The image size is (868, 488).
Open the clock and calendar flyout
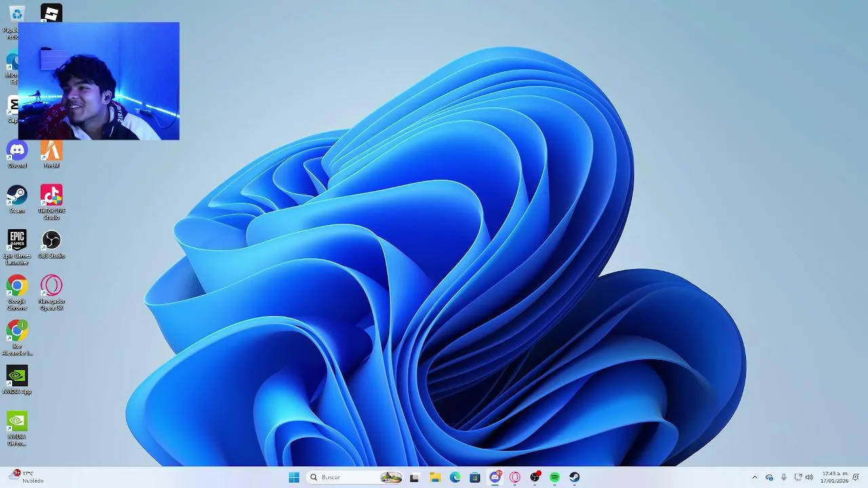coord(835,478)
